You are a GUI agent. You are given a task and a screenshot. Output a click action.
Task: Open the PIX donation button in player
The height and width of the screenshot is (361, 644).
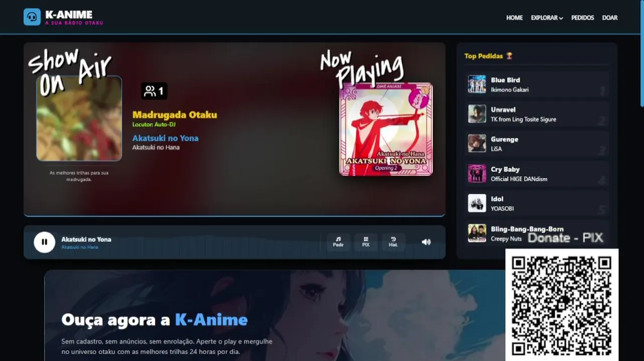click(366, 242)
